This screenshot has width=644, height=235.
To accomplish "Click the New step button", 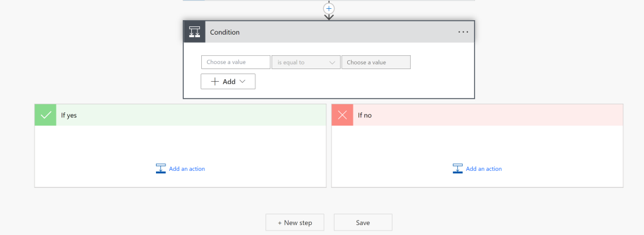I will [295, 222].
